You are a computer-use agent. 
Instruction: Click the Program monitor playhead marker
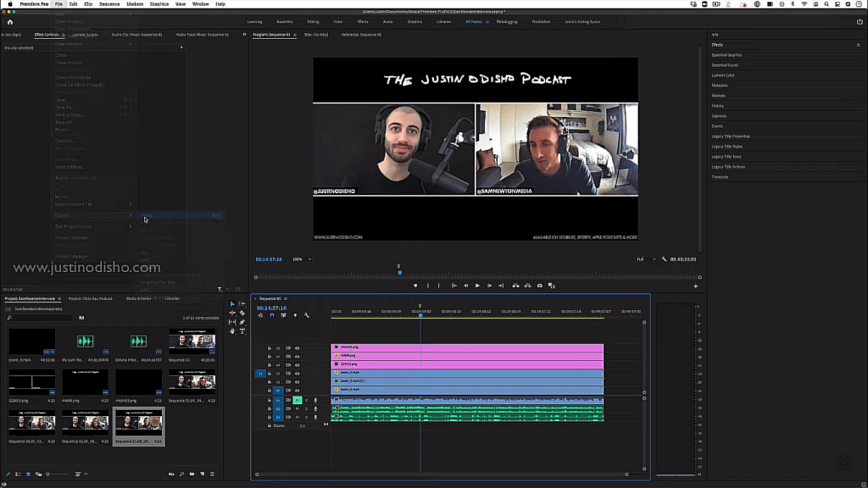[400, 272]
